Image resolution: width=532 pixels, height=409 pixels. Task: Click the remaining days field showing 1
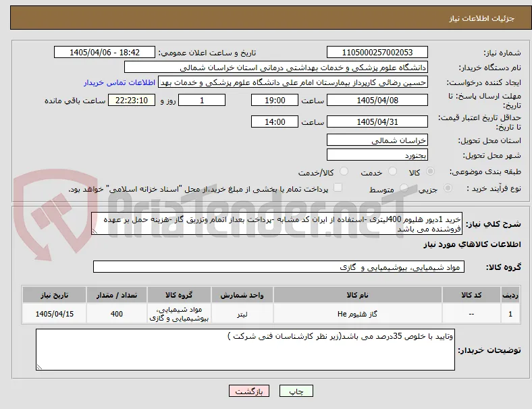click(202, 100)
